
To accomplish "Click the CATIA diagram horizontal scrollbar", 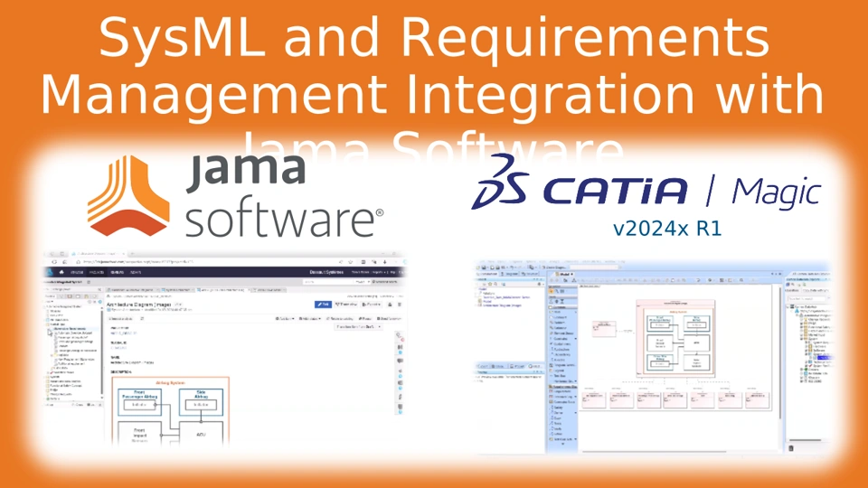I will pyautogui.click(x=653, y=452).
